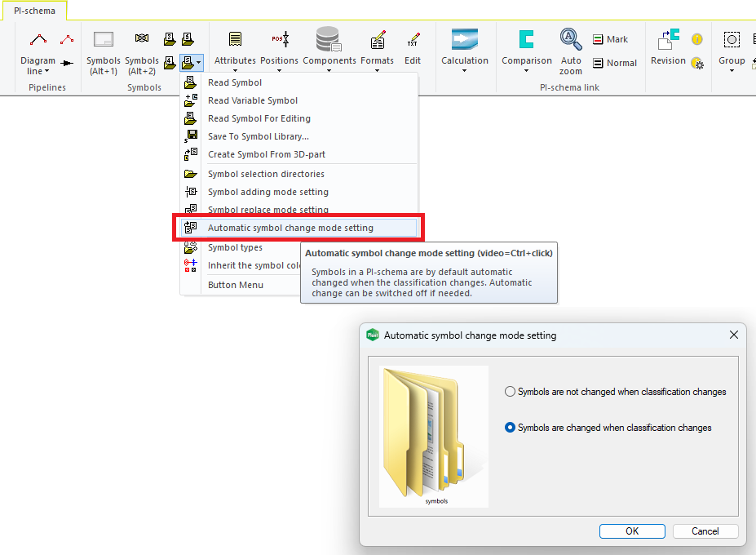Click the Components database icon
This screenshot has width=756, height=555.
click(x=329, y=39)
